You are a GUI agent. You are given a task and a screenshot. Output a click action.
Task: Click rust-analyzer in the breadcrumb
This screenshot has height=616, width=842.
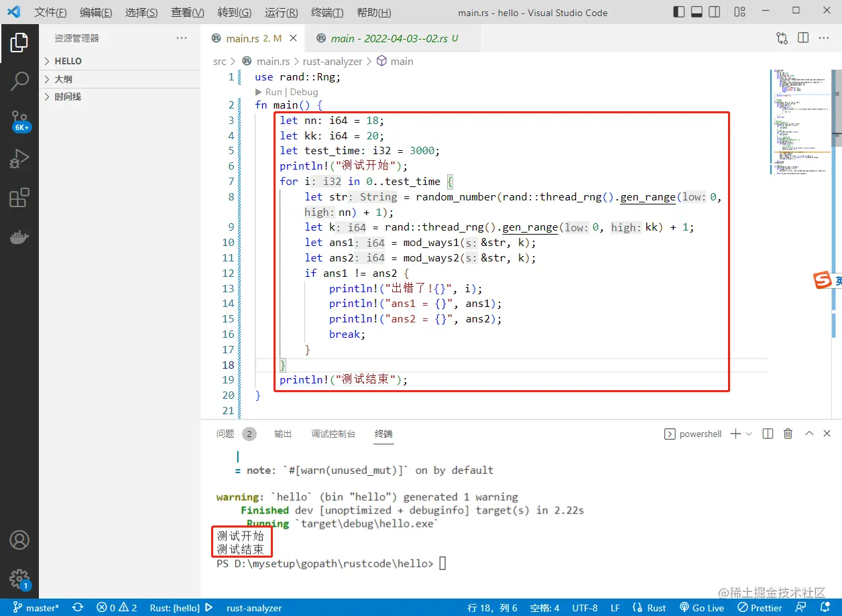pyautogui.click(x=333, y=61)
